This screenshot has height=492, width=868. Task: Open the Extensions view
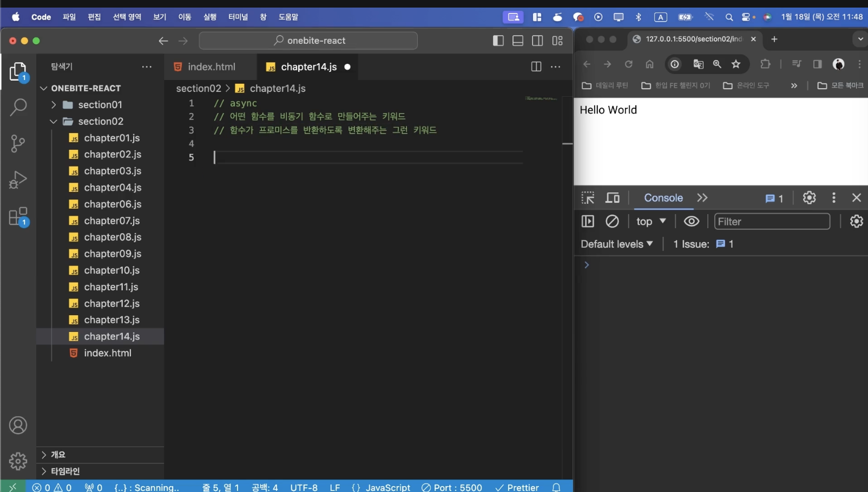coord(18,217)
